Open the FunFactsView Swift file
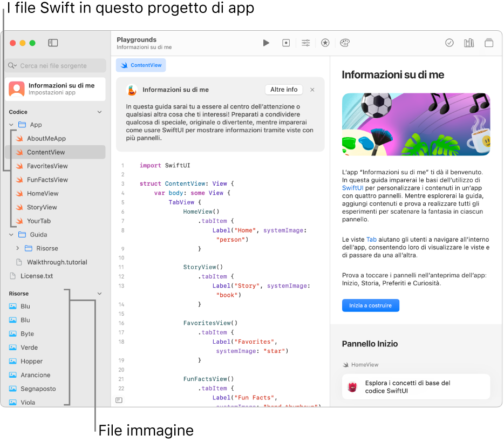Viewport: 504px width, 442px height. point(55,180)
